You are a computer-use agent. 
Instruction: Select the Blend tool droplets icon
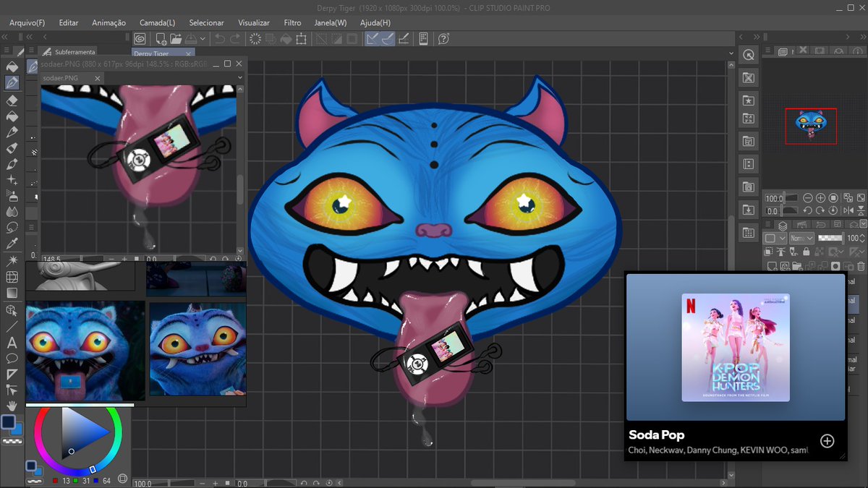12,212
